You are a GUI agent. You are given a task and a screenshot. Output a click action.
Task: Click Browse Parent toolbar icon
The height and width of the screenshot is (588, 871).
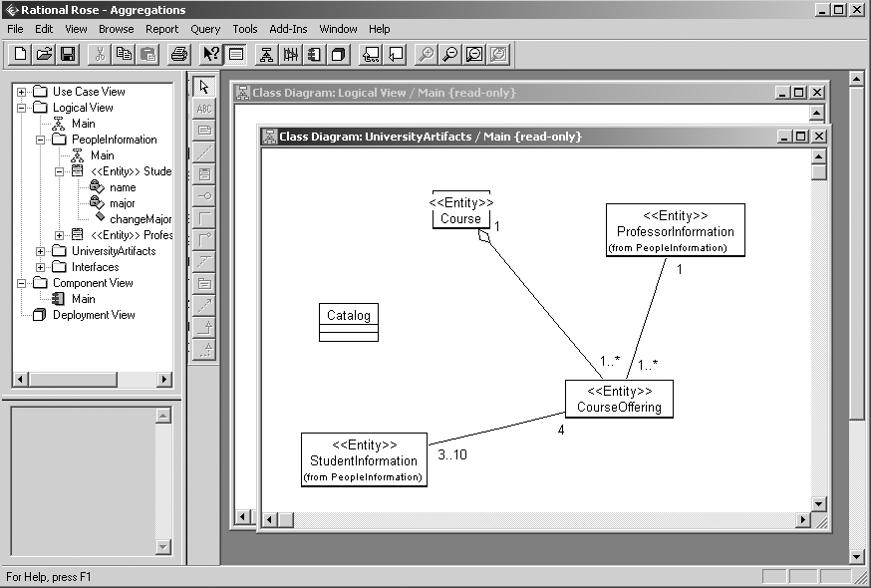click(371, 55)
